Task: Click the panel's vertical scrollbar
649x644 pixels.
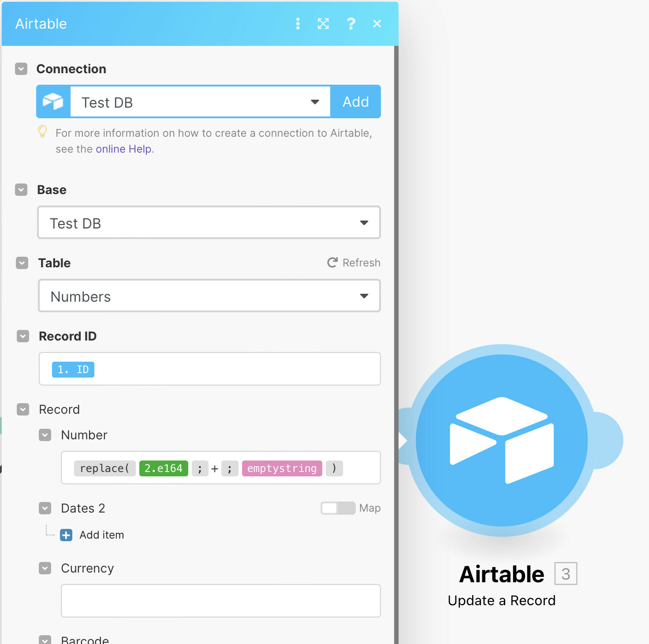Action: pos(396,344)
